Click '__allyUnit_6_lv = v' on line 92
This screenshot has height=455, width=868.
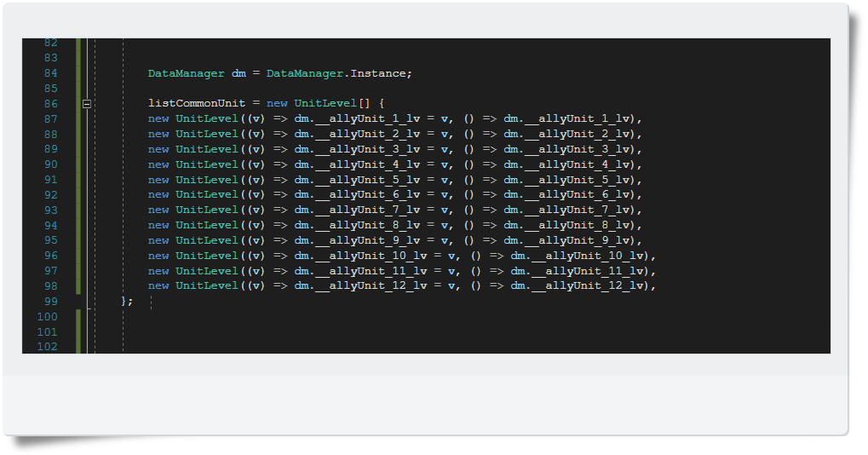382,195
